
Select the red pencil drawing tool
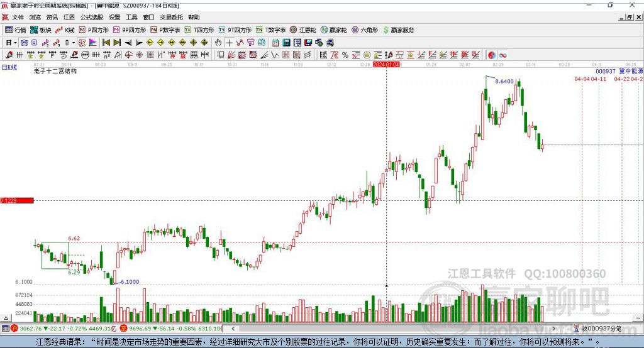[x=9, y=55]
